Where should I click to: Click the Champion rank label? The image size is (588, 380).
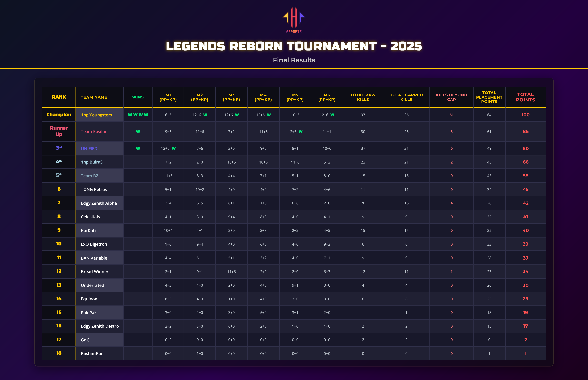(x=59, y=115)
